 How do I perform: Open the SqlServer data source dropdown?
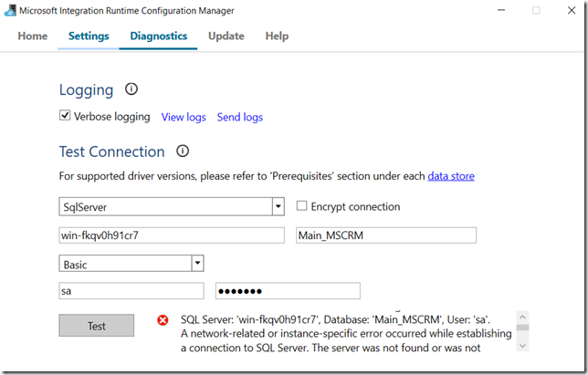click(x=278, y=206)
